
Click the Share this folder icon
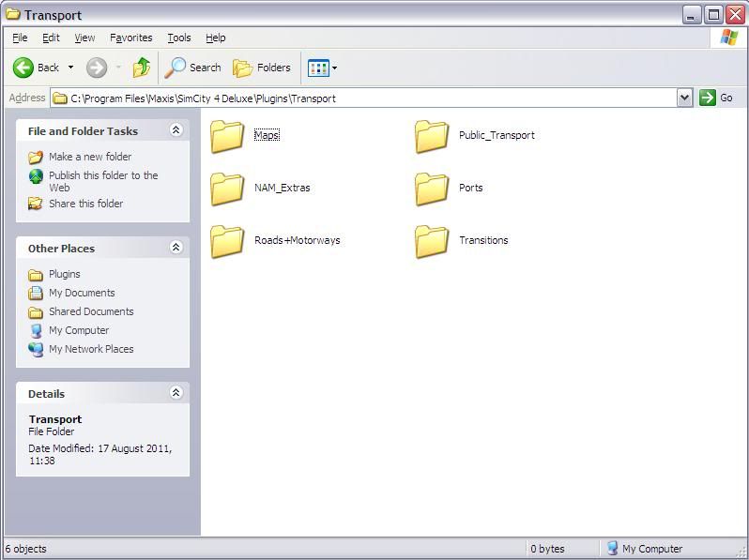36,204
